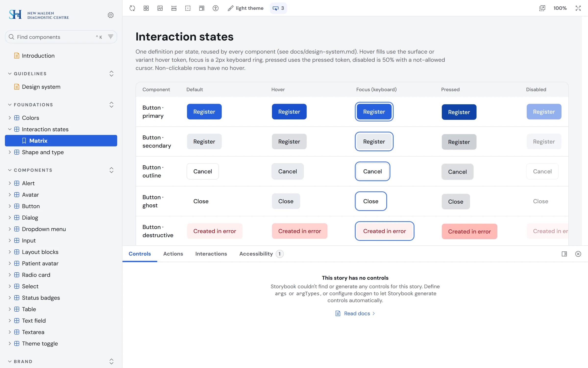The height and width of the screenshot is (368, 588).
Task: Click the hover-state outline Cancel button
Action: [288, 171]
